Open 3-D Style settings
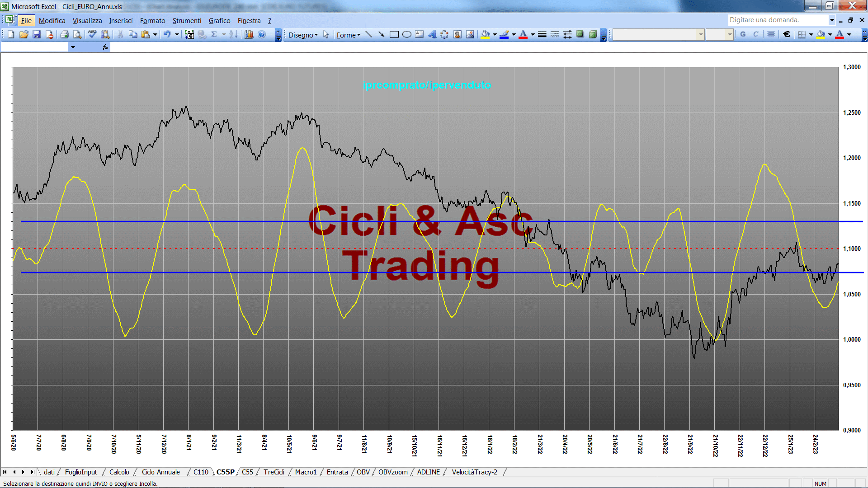Screen dimensions: 868x488 click(x=593, y=34)
